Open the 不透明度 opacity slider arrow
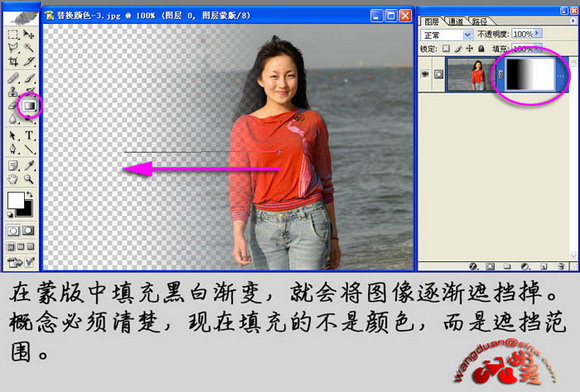Image resolution: width=580 pixels, height=392 pixels. point(538,34)
